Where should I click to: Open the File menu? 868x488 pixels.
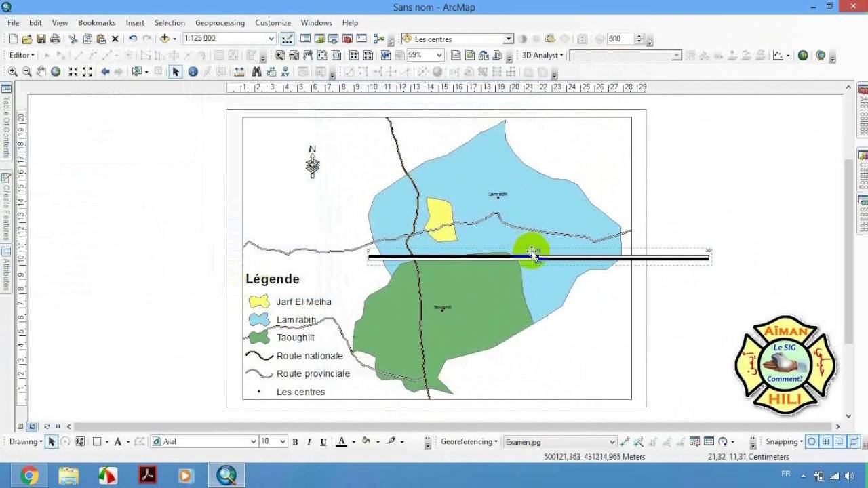coord(14,23)
